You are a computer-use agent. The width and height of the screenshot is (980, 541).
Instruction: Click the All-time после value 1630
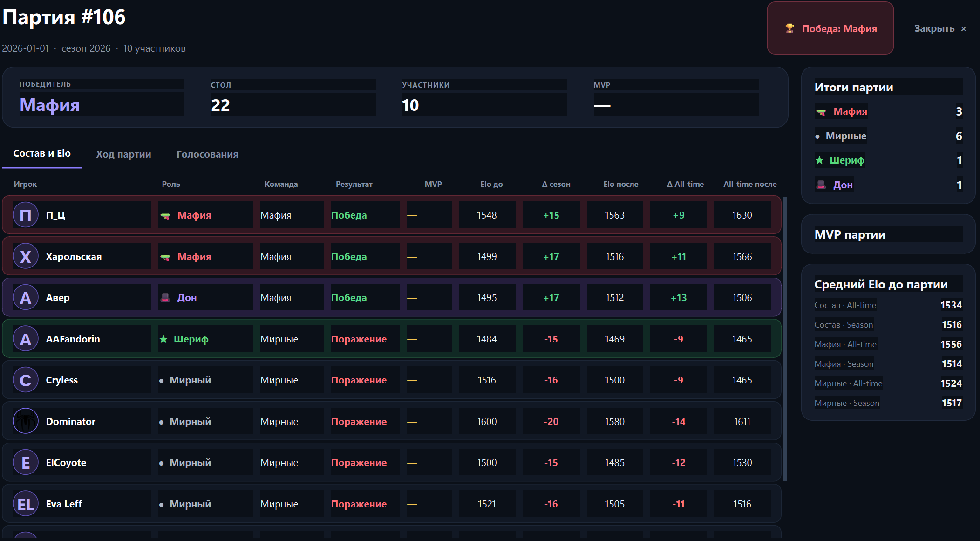point(742,215)
